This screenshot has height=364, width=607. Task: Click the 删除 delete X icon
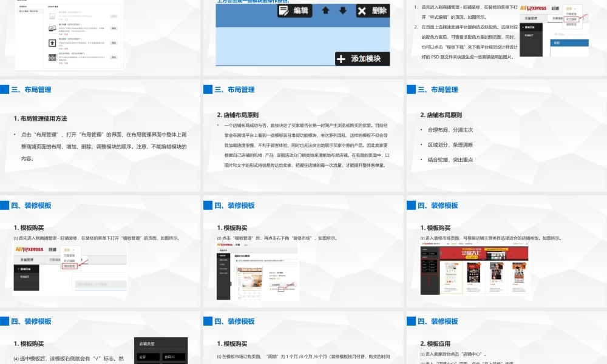(x=362, y=10)
